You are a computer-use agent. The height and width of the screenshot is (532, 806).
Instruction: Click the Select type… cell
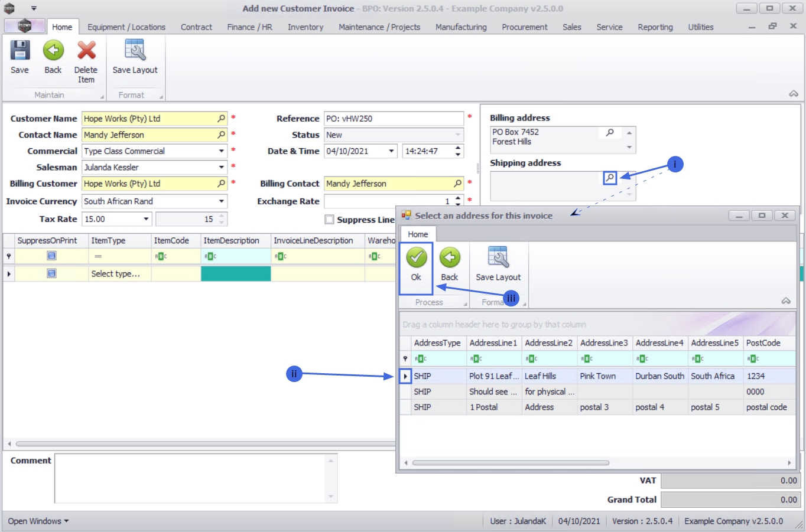[120, 274]
